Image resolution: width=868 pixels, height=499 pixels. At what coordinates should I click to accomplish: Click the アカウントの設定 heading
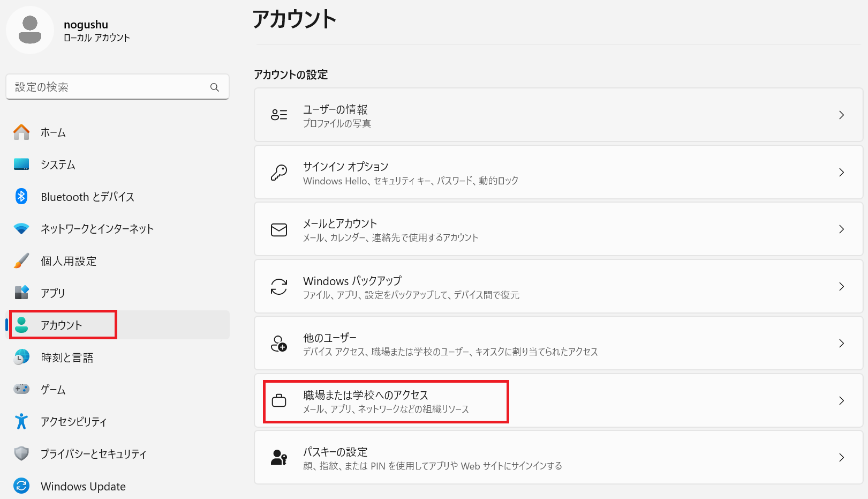pos(291,75)
